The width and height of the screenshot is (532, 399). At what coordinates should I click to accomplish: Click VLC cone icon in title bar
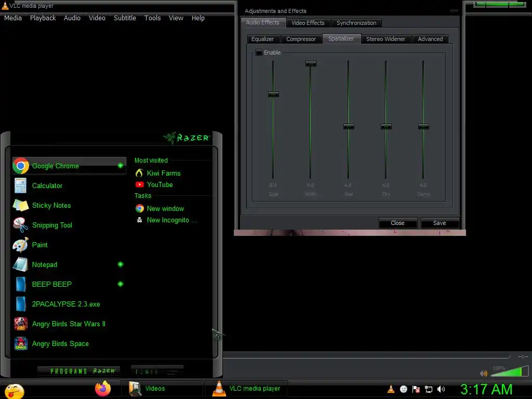[x=5, y=6]
